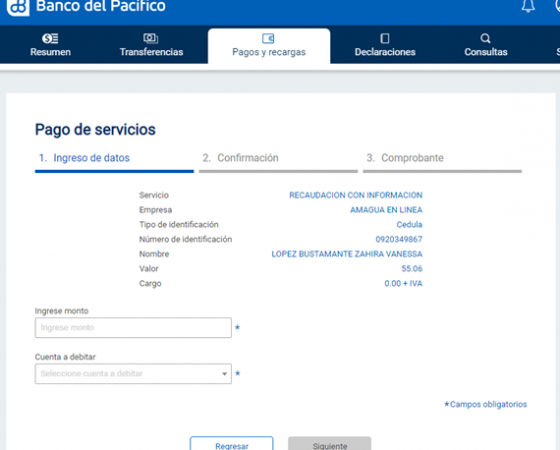The height and width of the screenshot is (450, 560).
Task: Open the Consultas tab
Action: coord(486,45)
